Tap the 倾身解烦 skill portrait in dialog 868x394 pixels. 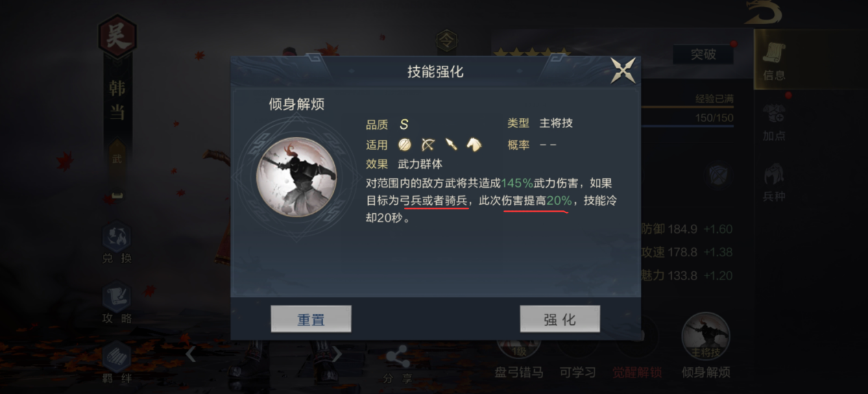[296, 177]
